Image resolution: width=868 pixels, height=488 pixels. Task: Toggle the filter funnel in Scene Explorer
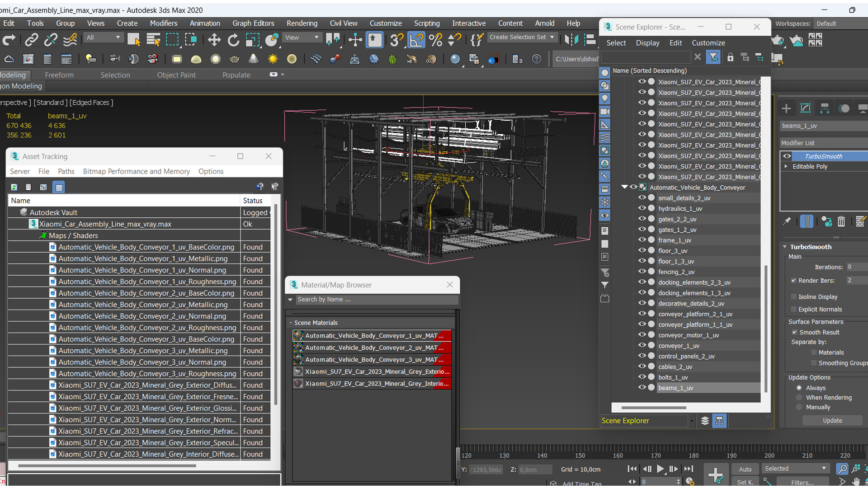pos(713,57)
